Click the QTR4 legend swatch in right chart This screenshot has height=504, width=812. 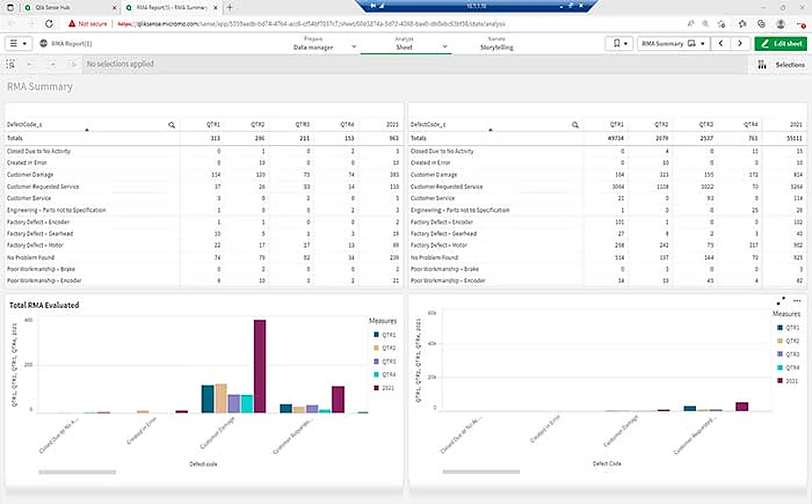tap(780, 368)
